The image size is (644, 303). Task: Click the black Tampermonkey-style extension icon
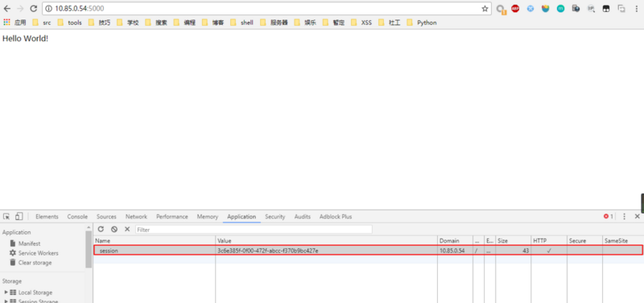(606, 9)
